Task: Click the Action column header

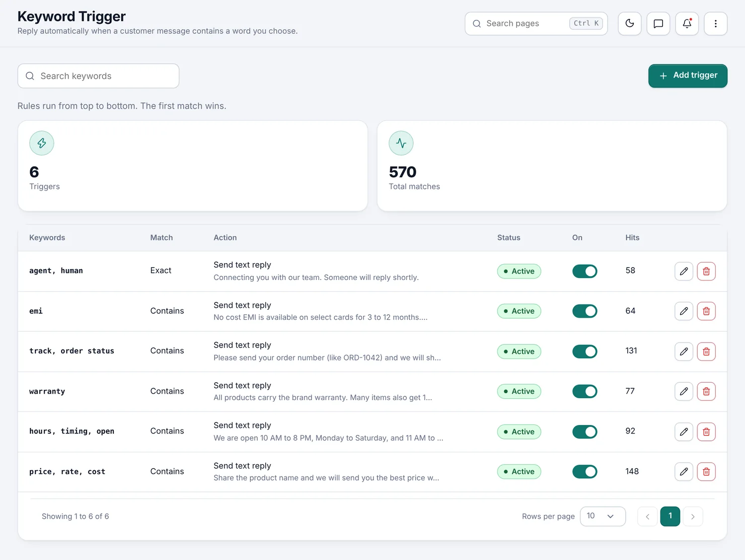Action: 225,238
